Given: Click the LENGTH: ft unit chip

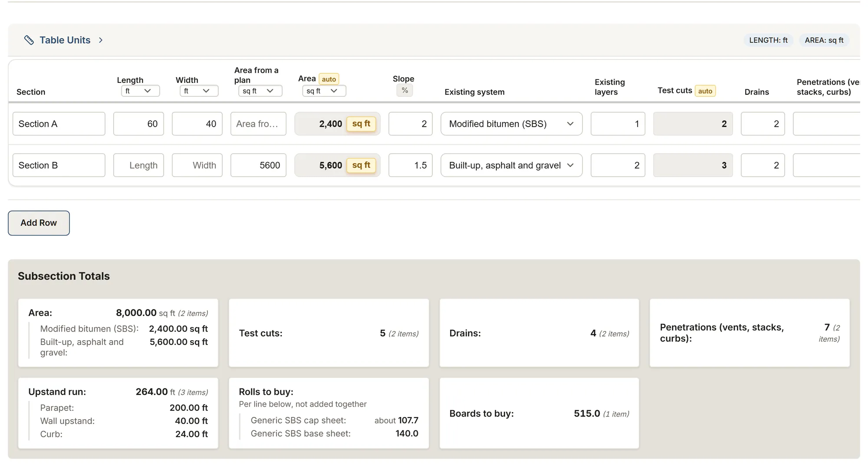Looking at the screenshot, I should [x=768, y=40].
